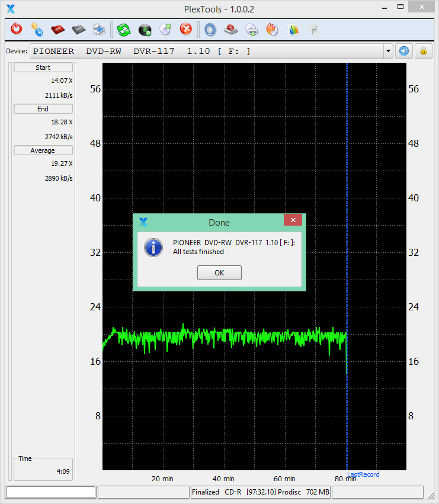
Task: Open the colorful bar chart icon
Action: 293,30
